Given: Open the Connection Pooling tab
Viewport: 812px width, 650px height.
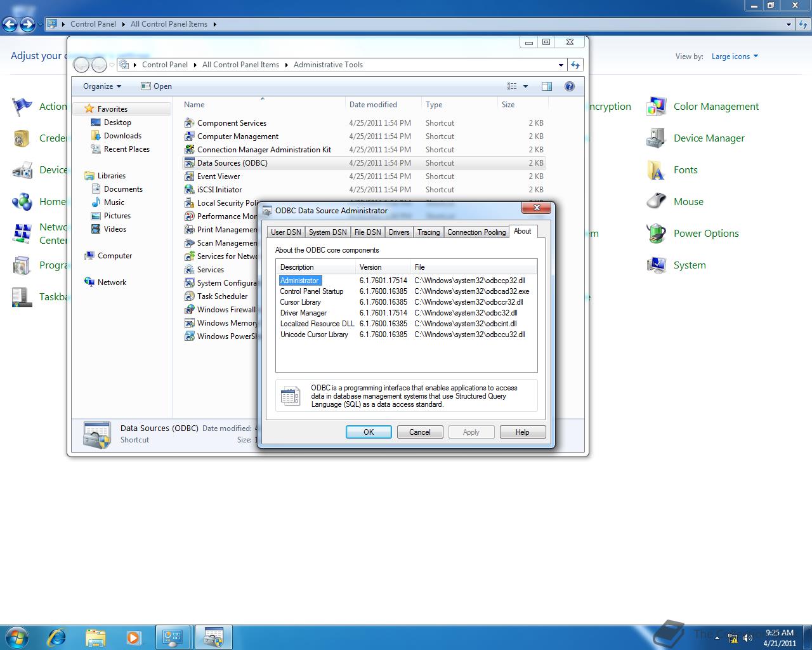Looking at the screenshot, I should (476, 232).
